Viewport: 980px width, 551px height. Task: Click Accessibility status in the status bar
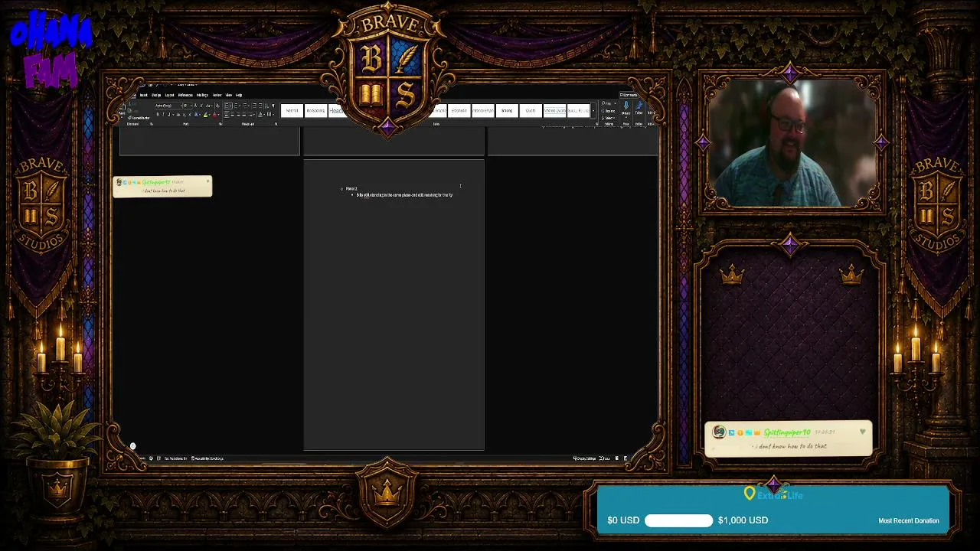207,458
